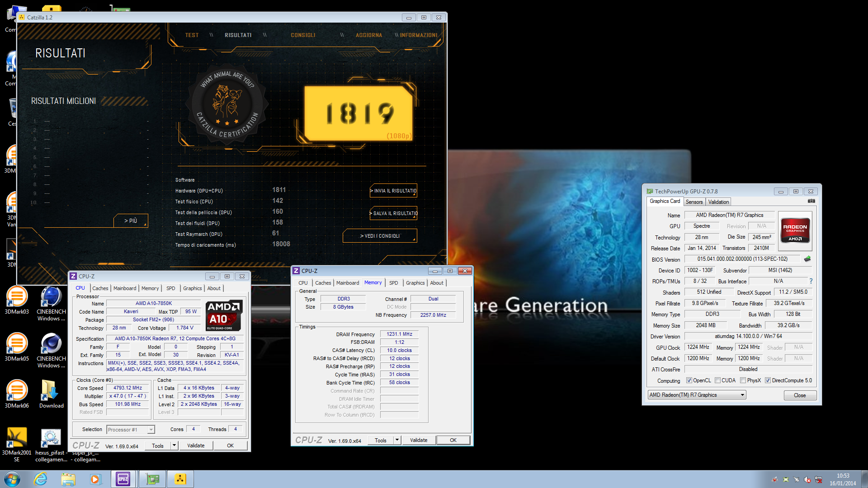Image resolution: width=868 pixels, height=488 pixels.
Task: Open Caches tab in left CPU-Z window
Action: click(x=100, y=288)
